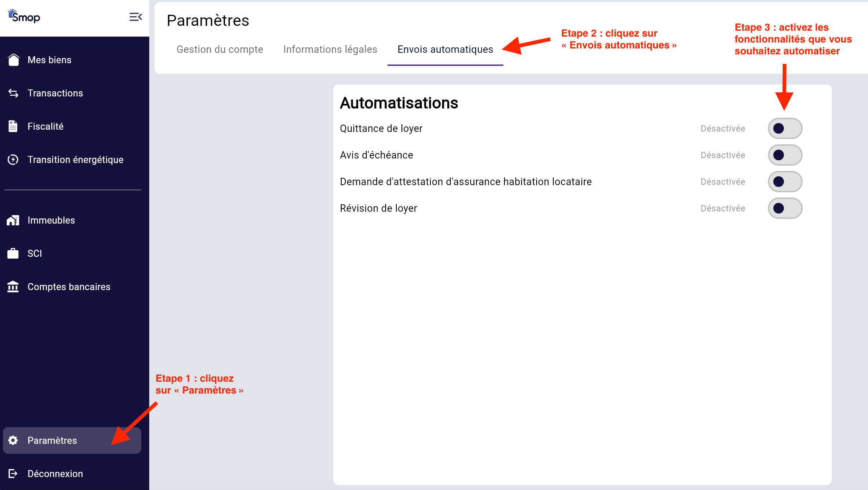868x490 pixels.
Task: Click the Transactions arrows icon
Action: 13,93
